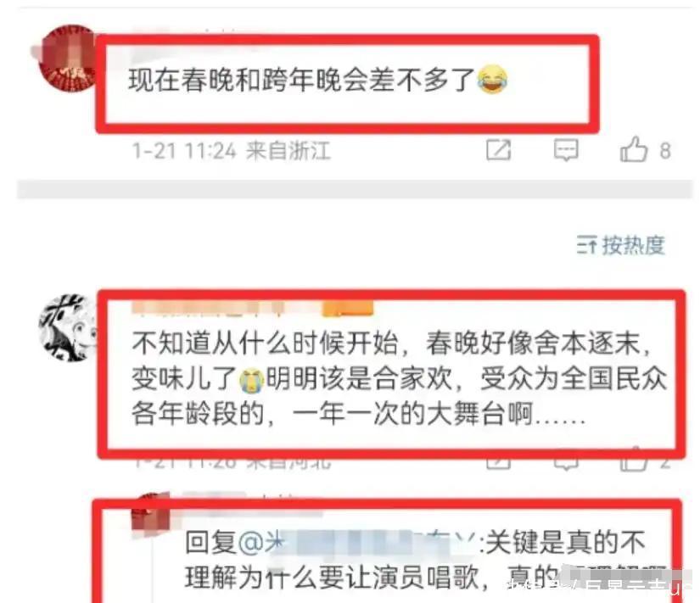The image size is (700, 603).
Task: Like the Hebei comment showing 2 likes
Action: pos(634,461)
